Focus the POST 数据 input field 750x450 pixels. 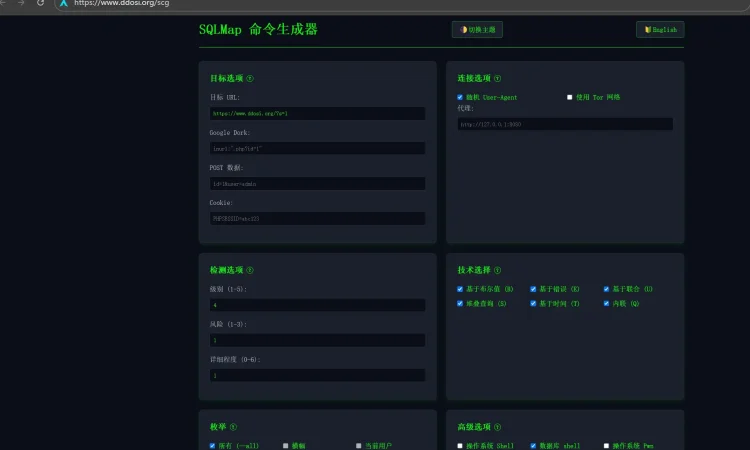(318, 184)
